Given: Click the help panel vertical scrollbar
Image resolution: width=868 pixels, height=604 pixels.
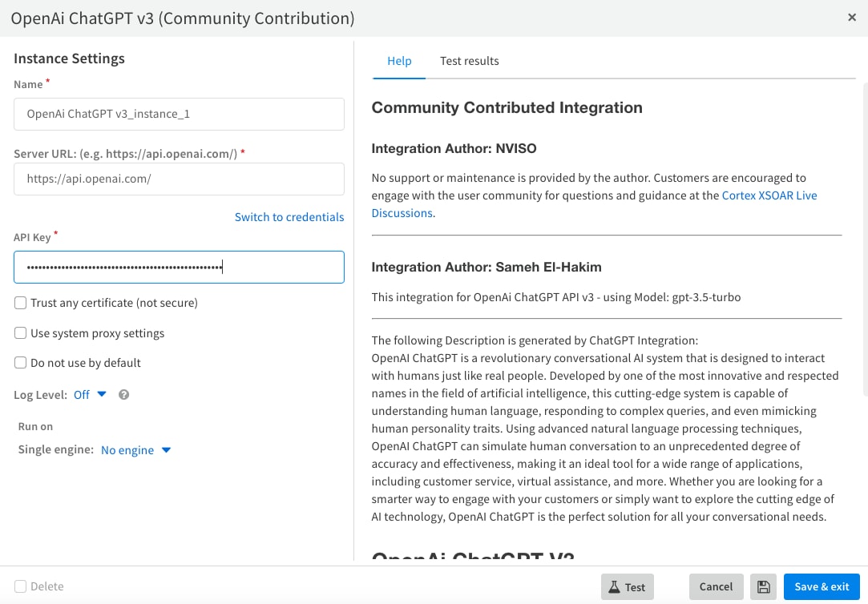Looking at the screenshot, I should 866,240.
